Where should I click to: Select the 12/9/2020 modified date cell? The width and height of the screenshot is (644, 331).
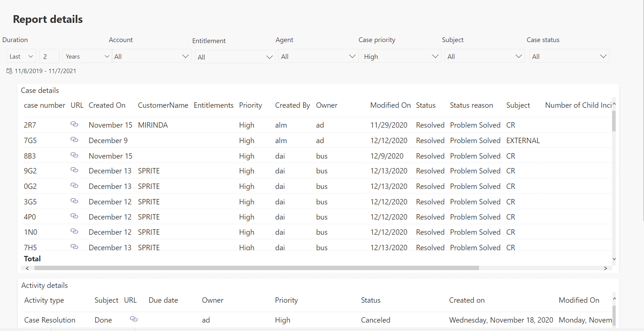pyautogui.click(x=387, y=156)
